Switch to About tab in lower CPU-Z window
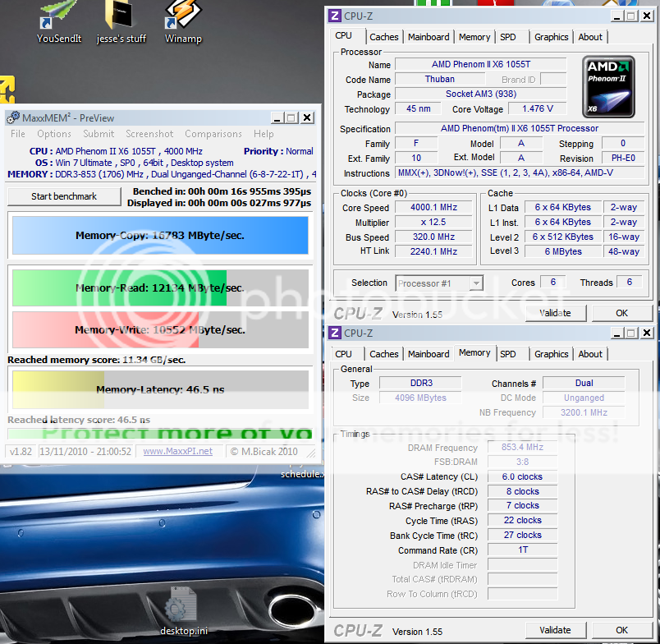The image size is (660, 644). [590, 354]
